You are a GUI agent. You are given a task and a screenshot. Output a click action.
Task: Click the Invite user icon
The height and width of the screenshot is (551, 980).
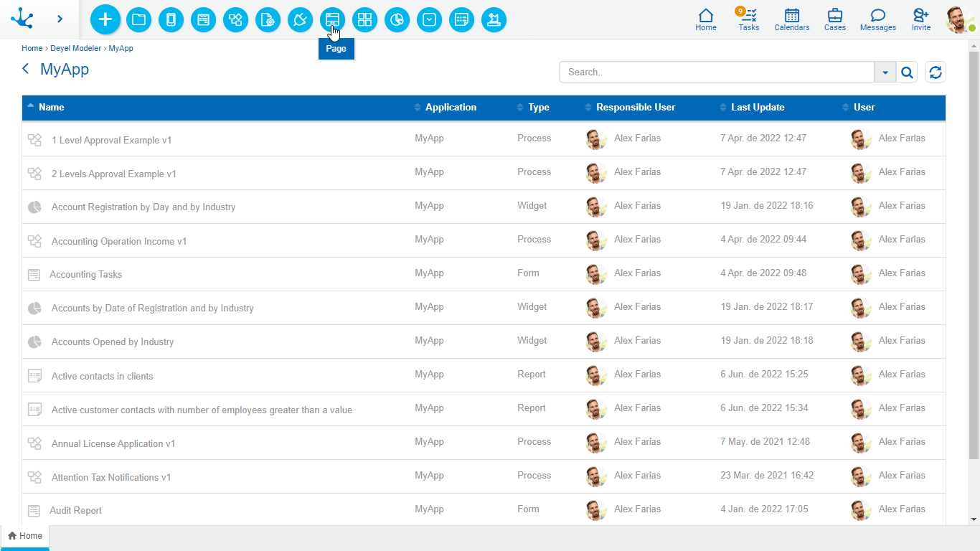[921, 19]
